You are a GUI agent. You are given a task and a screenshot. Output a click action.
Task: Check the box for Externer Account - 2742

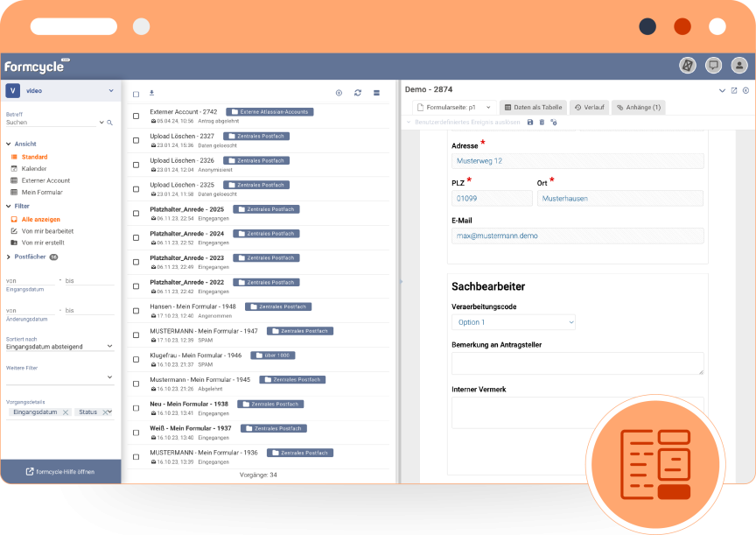tap(136, 116)
